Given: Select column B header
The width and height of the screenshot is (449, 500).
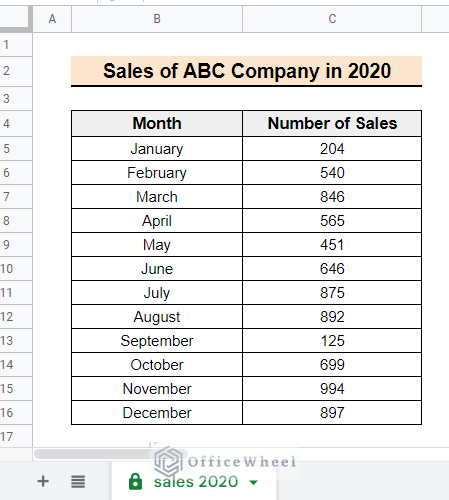Looking at the screenshot, I should [157, 19].
